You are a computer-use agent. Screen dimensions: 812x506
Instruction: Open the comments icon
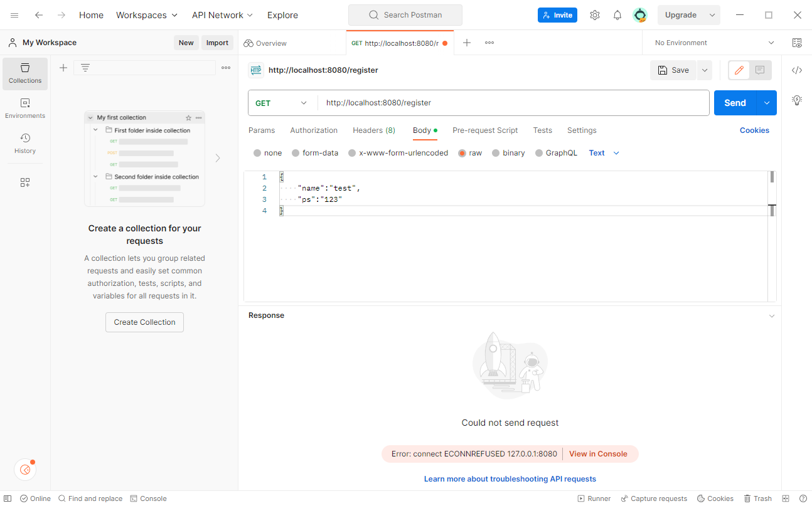pyautogui.click(x=760, y=70)
